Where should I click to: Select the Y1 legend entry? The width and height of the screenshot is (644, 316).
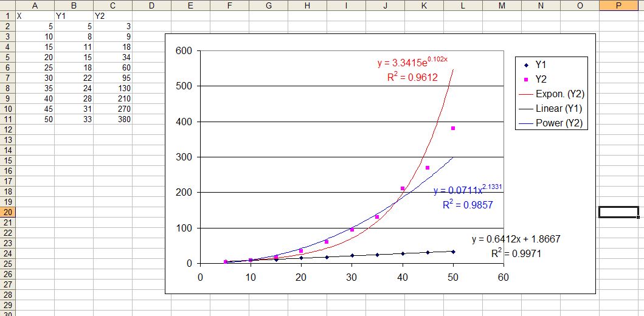coord(536,65)
